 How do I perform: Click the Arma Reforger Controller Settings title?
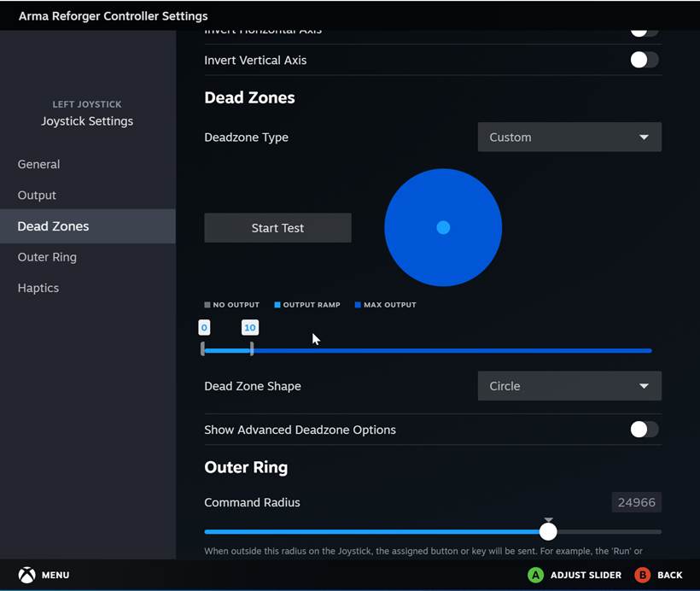(113, 16)
